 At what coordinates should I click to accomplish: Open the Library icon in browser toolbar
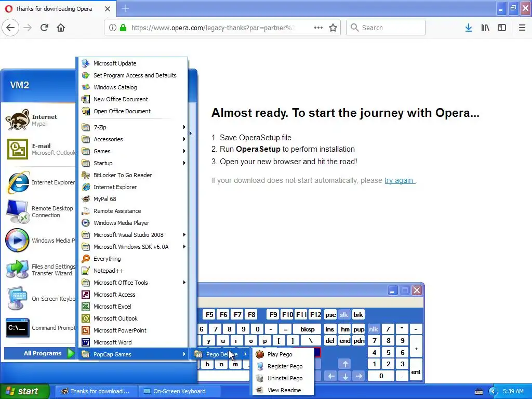point(485,28)
